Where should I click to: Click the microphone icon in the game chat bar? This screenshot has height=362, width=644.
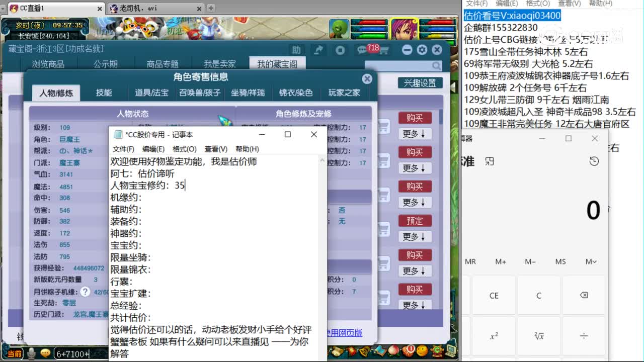[31, 353]
